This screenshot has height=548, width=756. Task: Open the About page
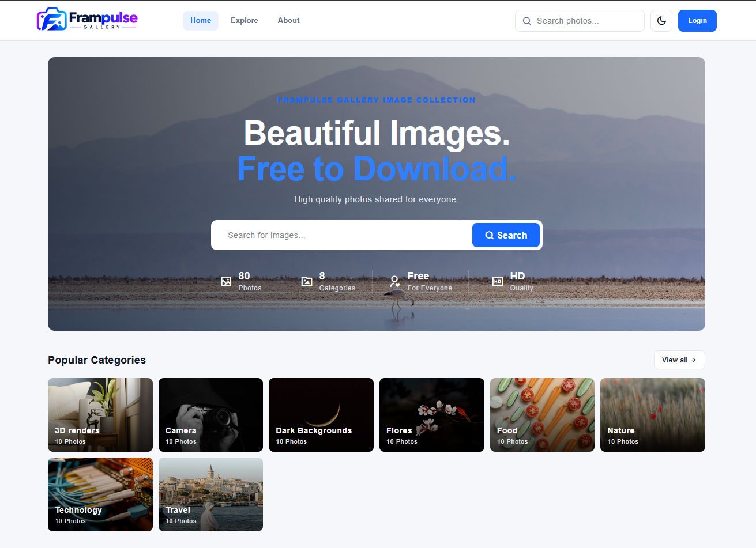[x=288, y=21]
